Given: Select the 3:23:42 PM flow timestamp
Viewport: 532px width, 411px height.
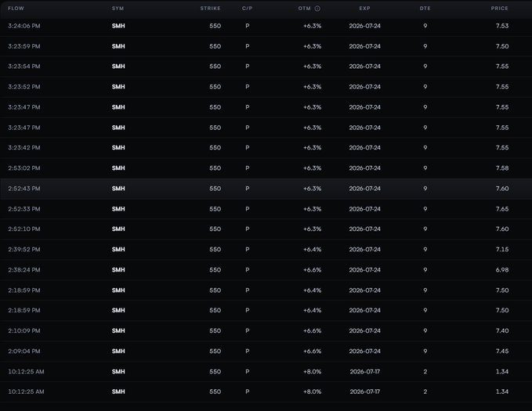Looking at the screenshot, I should (24, 147).
